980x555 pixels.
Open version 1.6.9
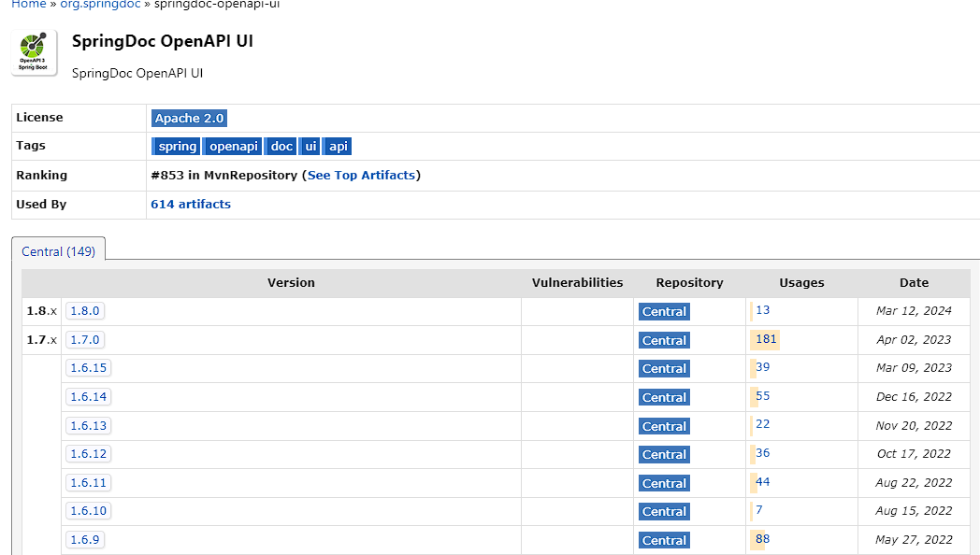pyautogui.click(x=85, y=539)
